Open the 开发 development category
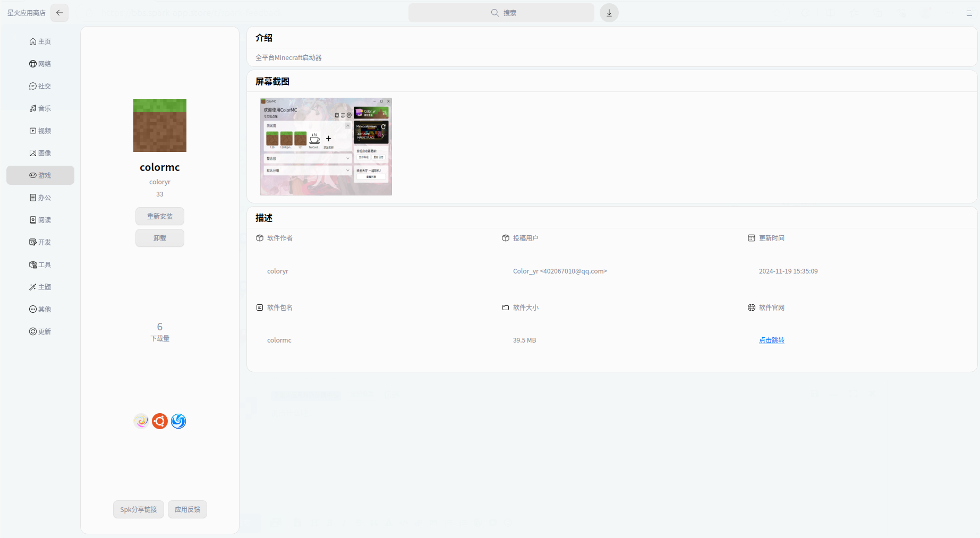 point(40,242)
